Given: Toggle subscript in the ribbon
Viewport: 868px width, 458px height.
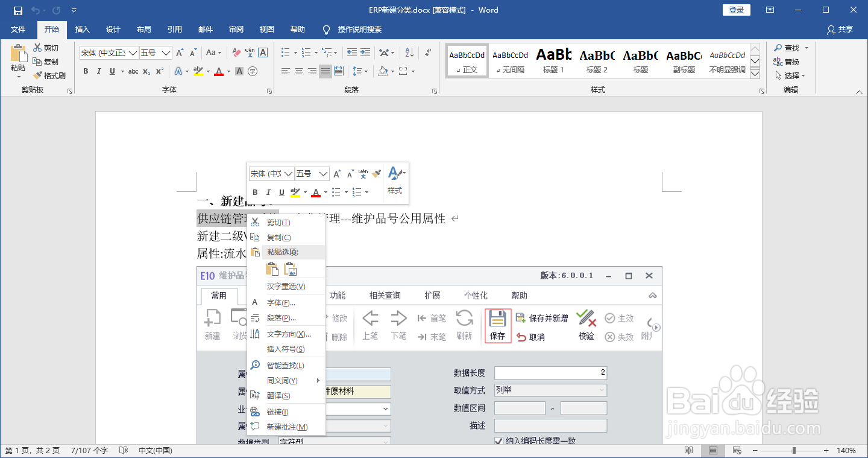Looking at the screenshot, I should point(146,71).
